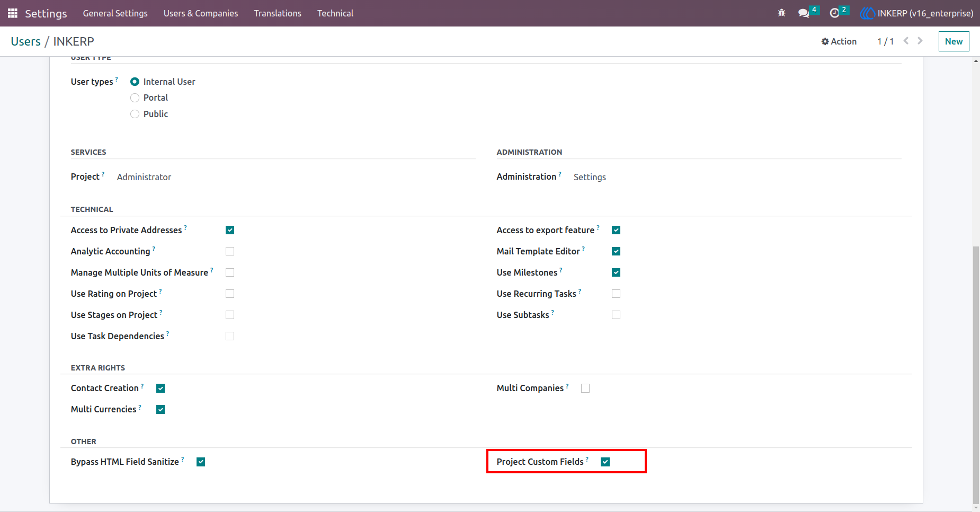
Task: Click the INKERP company logo icon
Action: click(867, 13)
